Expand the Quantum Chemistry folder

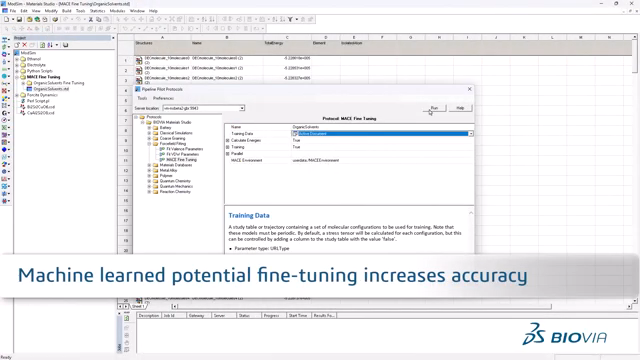pos(149,181)
